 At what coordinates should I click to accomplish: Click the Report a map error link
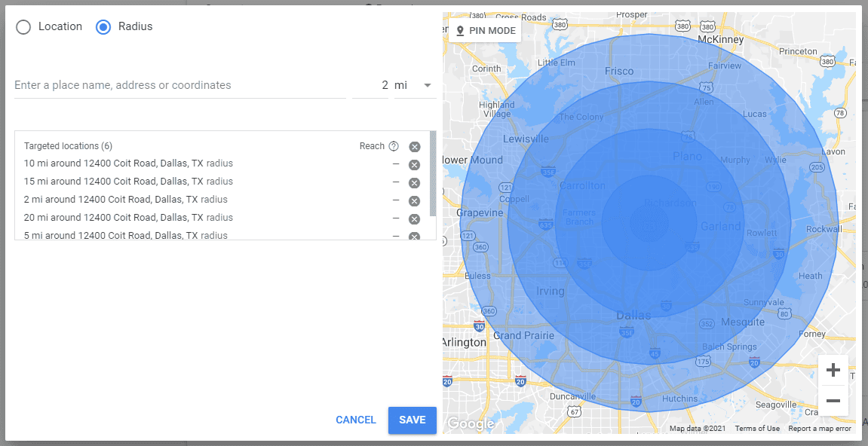[820, 428]
